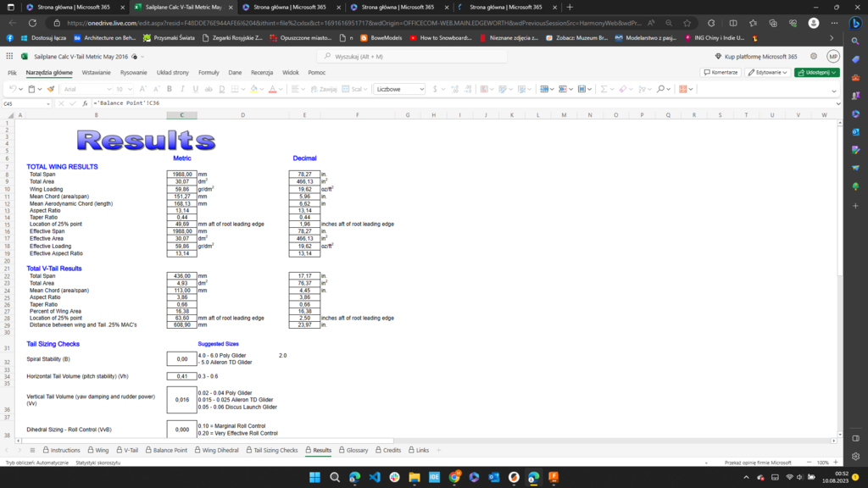Open settings gear next to MP avatar
The width and height of the screenshot is (868, 488).
coord(814,56)
